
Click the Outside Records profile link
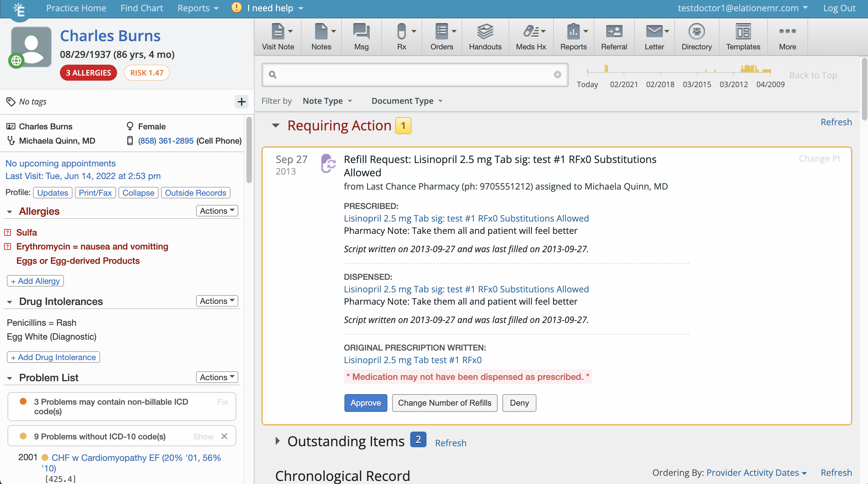point(195,193)
